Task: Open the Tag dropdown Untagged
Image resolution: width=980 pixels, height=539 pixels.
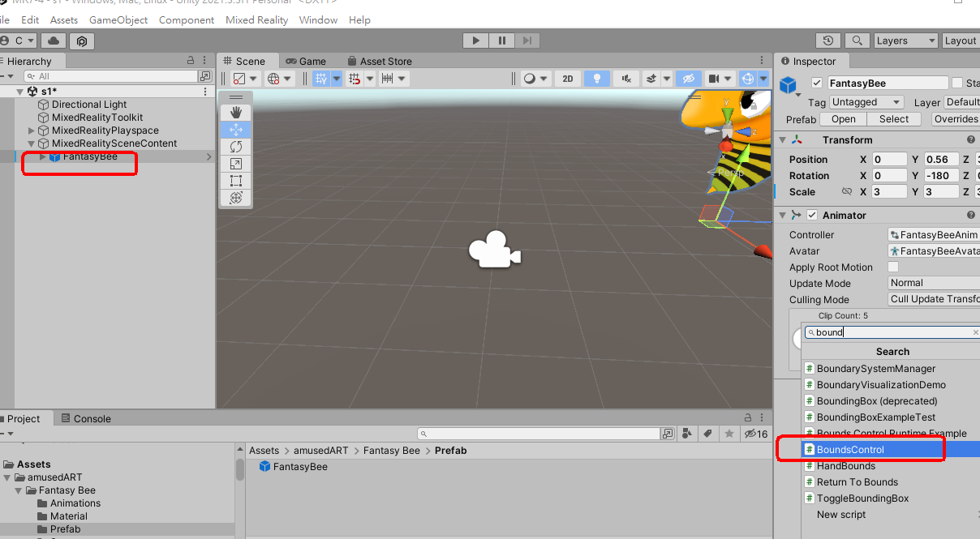Action: tap(866, 102)
